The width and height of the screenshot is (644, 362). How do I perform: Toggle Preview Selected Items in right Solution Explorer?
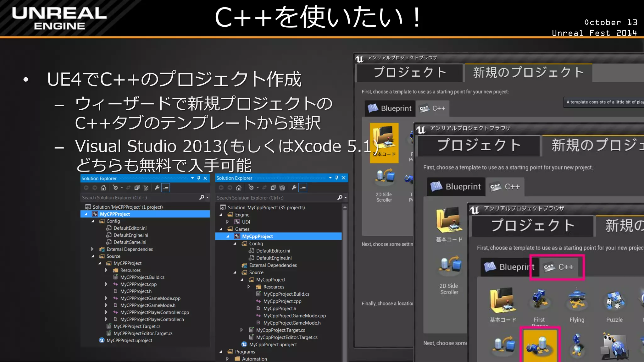[x=303, y=188]
